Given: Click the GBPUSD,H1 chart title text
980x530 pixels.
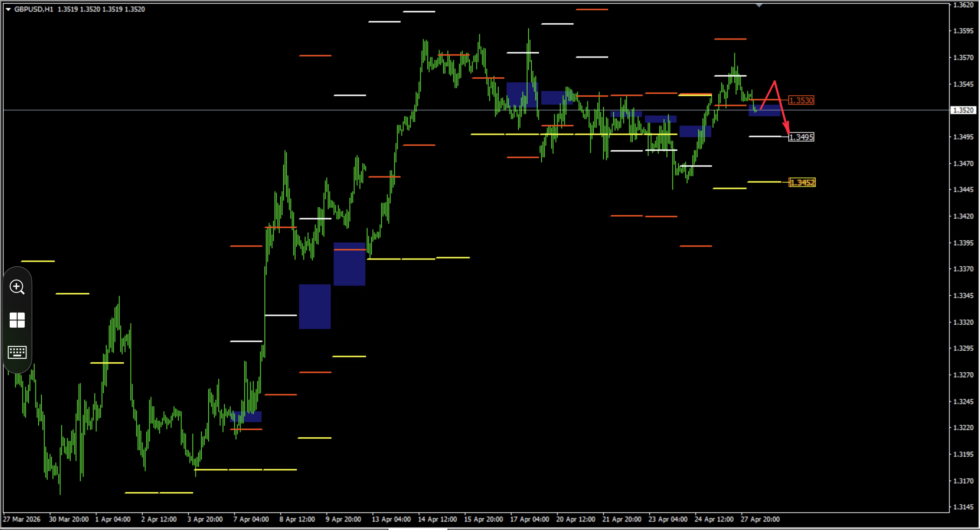Looking at the screenshot, I should click(x=33, y=9).
